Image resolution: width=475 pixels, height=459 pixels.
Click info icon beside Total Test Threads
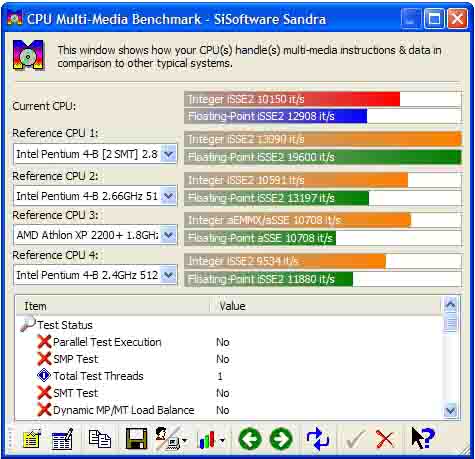point(44,376)
